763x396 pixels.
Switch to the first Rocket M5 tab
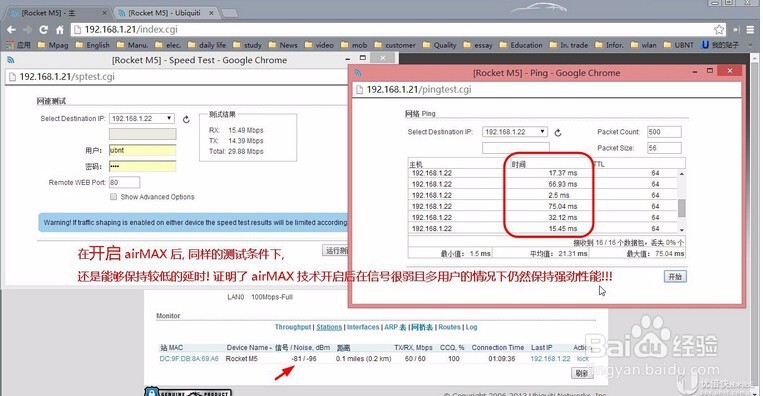[57, 13]
